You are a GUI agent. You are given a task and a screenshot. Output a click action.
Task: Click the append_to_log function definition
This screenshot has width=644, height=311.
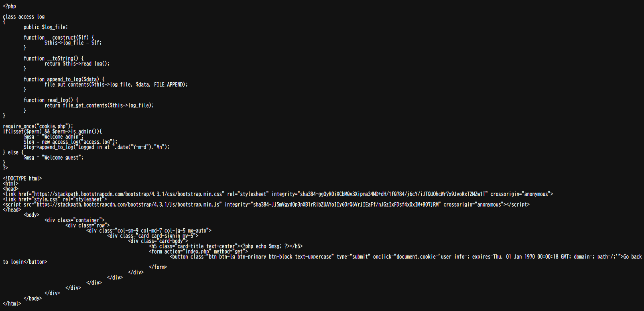click(64, 79)
